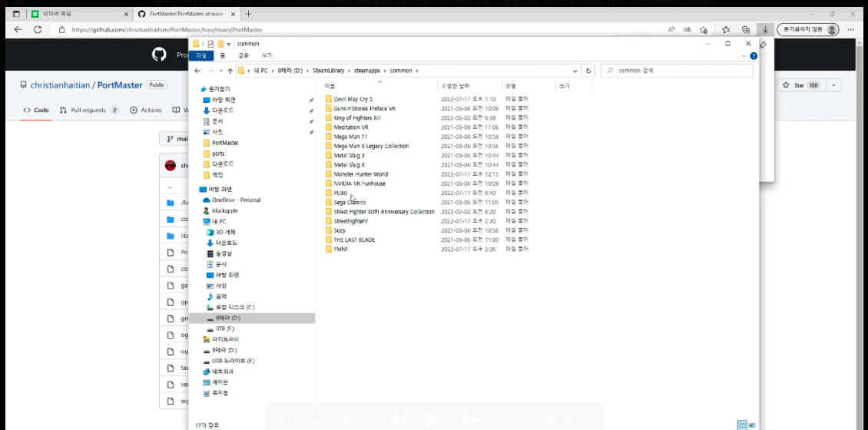
Task: Open the GitHub Code tab
Action: [x=35, y=110]
